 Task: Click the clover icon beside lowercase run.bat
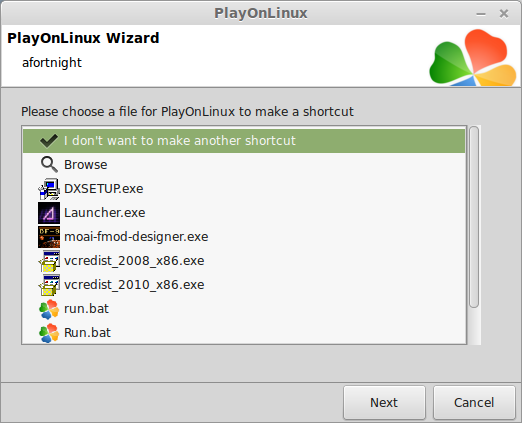(49, 309)
